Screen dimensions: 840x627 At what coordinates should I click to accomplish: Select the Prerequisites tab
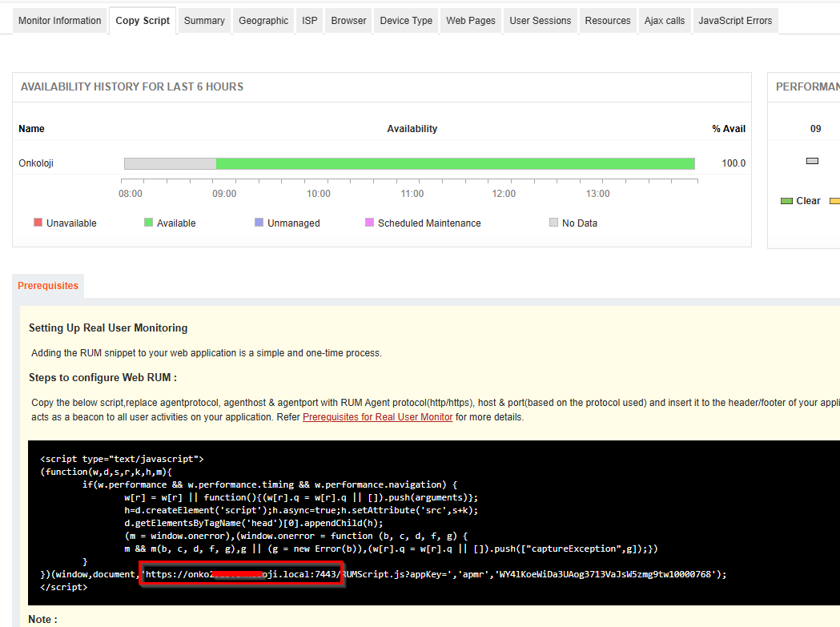(x=48, y=286)
